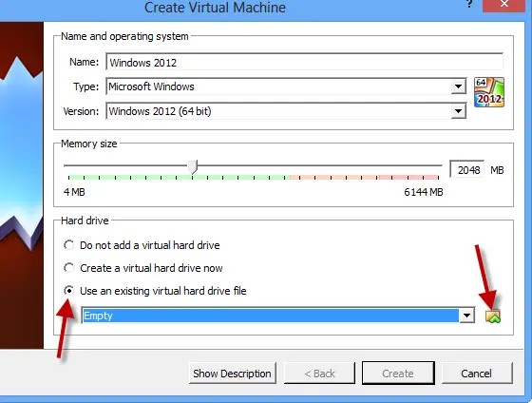
Task: Click the Create button
Action: (x=398, y=374)
